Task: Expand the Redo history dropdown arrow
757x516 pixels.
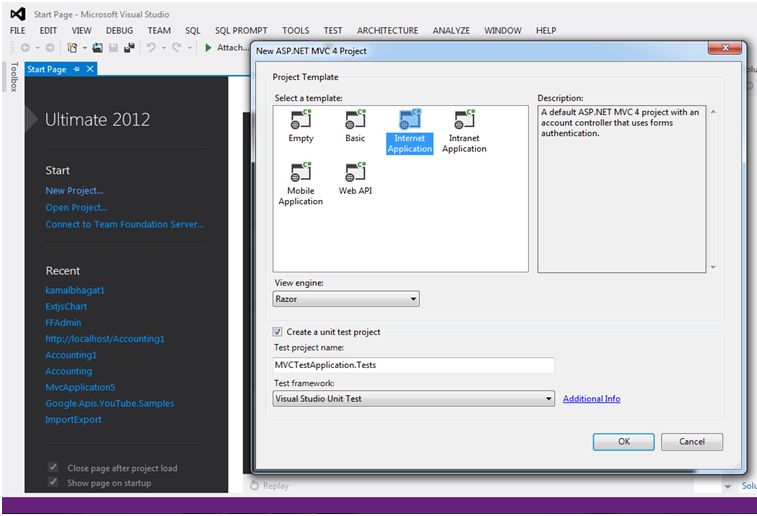Action: coord(189,48)
